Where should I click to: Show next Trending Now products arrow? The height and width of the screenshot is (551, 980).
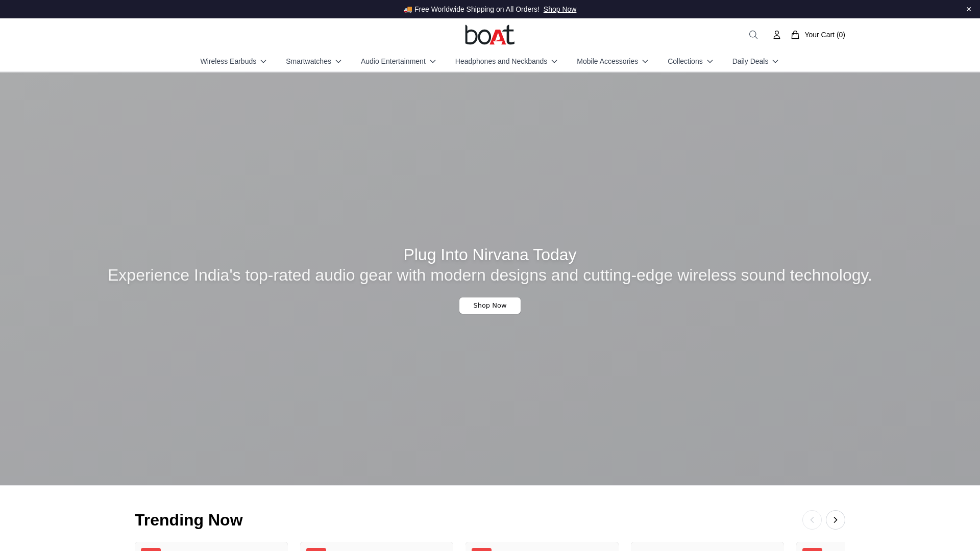point(836,520)
